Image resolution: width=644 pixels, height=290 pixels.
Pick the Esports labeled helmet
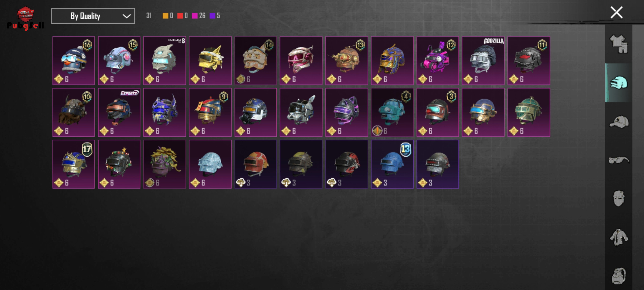pyautogui.click(x=119, y=113)
